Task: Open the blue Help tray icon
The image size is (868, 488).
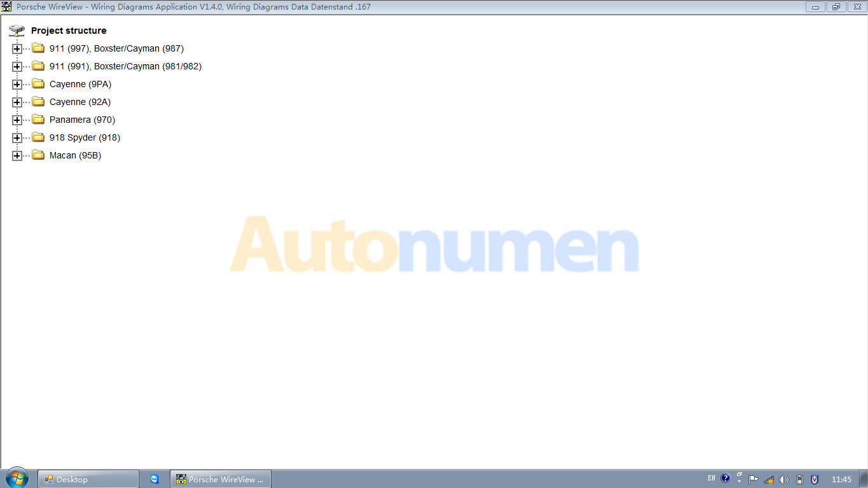Action: click(x=726, y=478)
